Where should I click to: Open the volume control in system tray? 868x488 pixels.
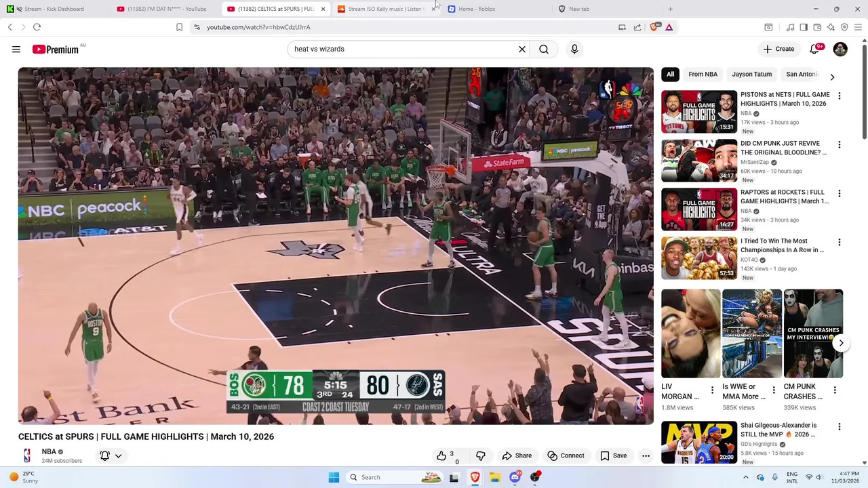tap(821, 477)
